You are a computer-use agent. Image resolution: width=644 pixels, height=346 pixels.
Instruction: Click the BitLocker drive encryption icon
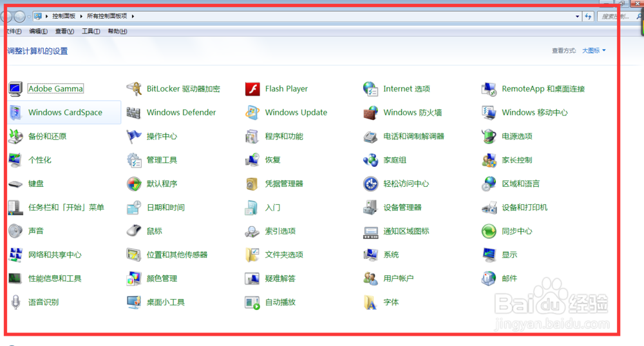coord(134,89)
